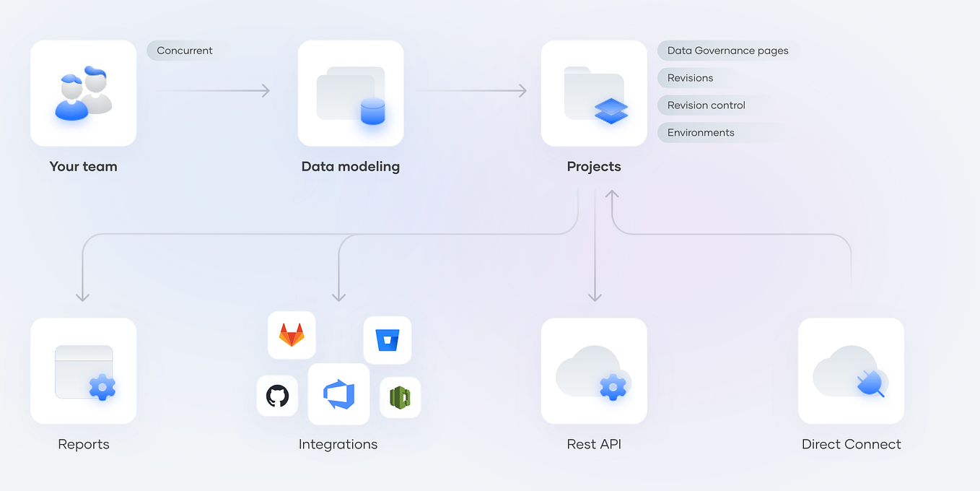Click the Rest API cloud gear icon

(x=593, y=370)
